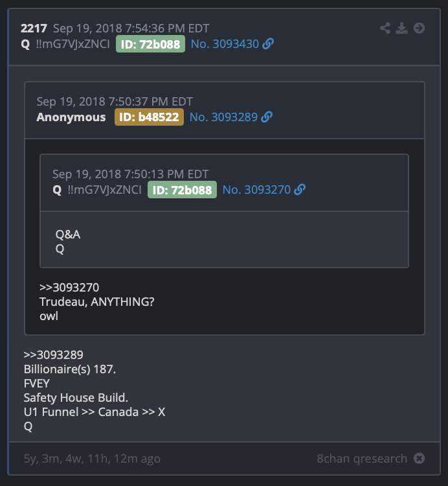This screenshot has width=448, height=486.
Task: Remove the 8chan qresearch filter x icon
Action: (x=420, y=458)
